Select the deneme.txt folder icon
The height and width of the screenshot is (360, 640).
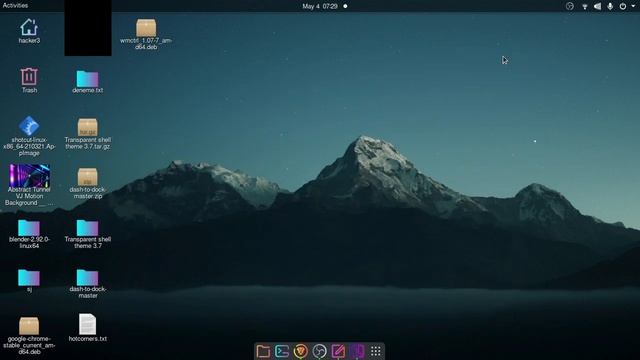[x=87, y=78]
